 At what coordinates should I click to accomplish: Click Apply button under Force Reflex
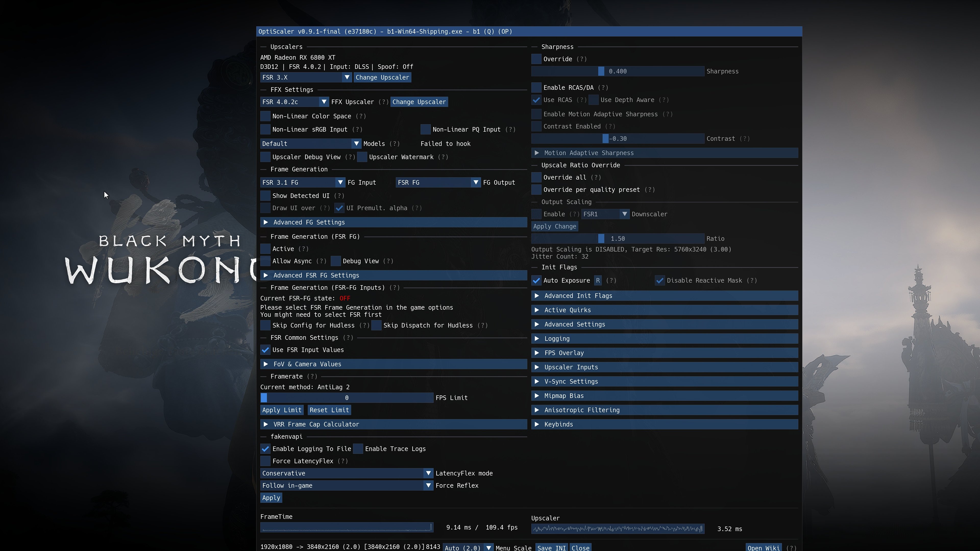tap(271, 498)
